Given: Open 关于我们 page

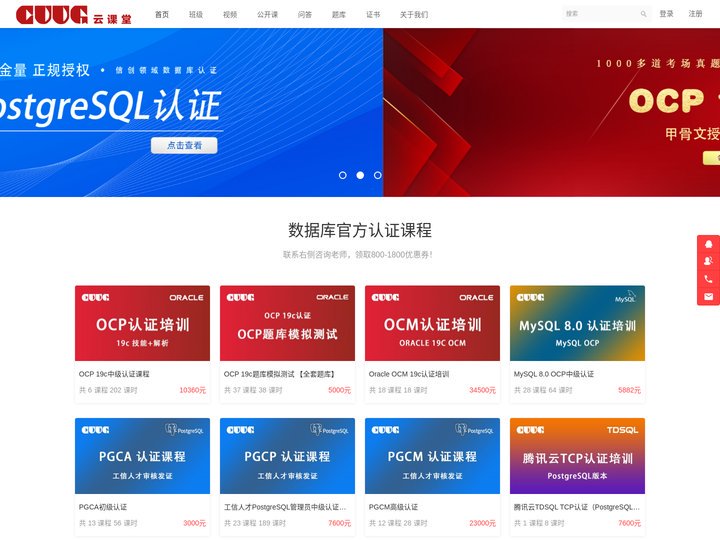Looking at the screenshot, I should coord(414,15).
